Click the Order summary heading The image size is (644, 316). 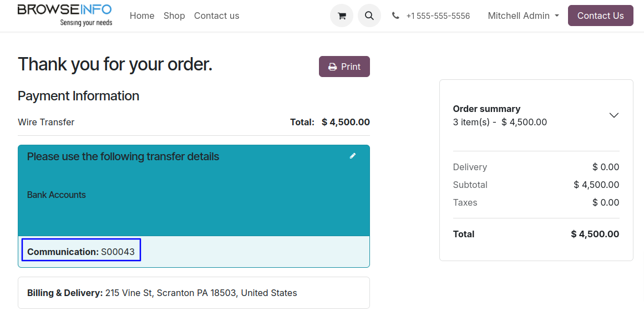(x=486, y=109)
